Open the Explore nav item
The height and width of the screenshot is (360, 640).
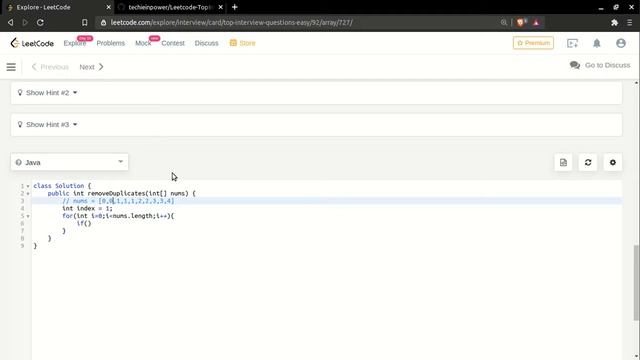click(75, 43)
